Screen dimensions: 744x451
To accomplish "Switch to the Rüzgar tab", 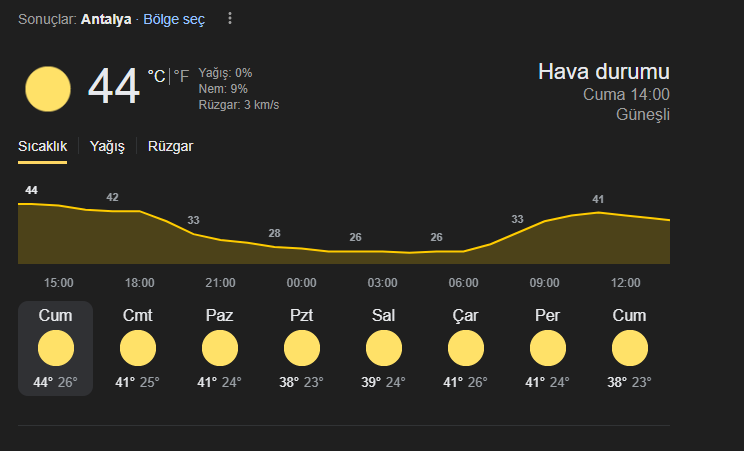I will click(x=170, y=146).
